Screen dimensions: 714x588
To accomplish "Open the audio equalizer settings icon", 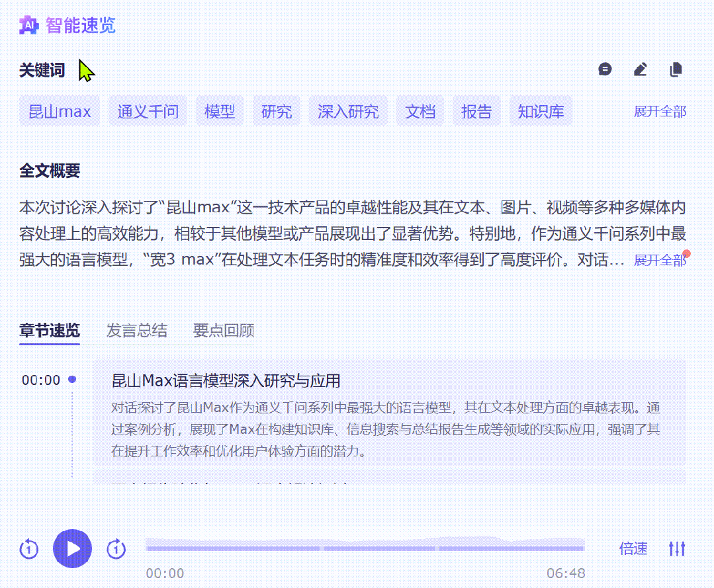I will tap(677, 548).
